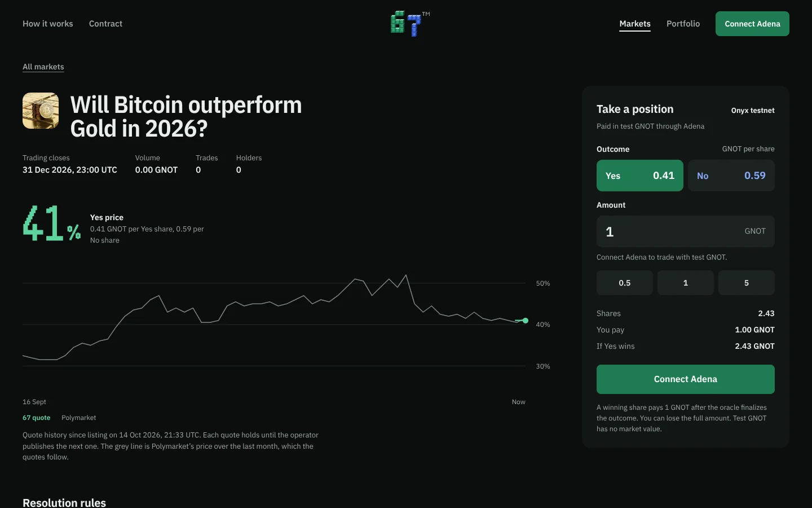Click the 16 Sept chart start label
This screenshot has height=508, width=812.
coord(34,402)
